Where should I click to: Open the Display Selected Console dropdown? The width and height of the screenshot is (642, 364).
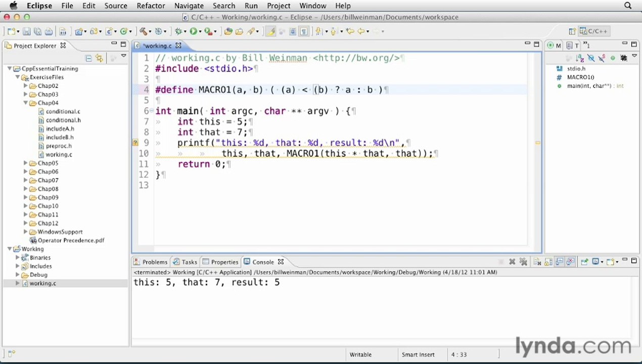[x=603, y=262]
